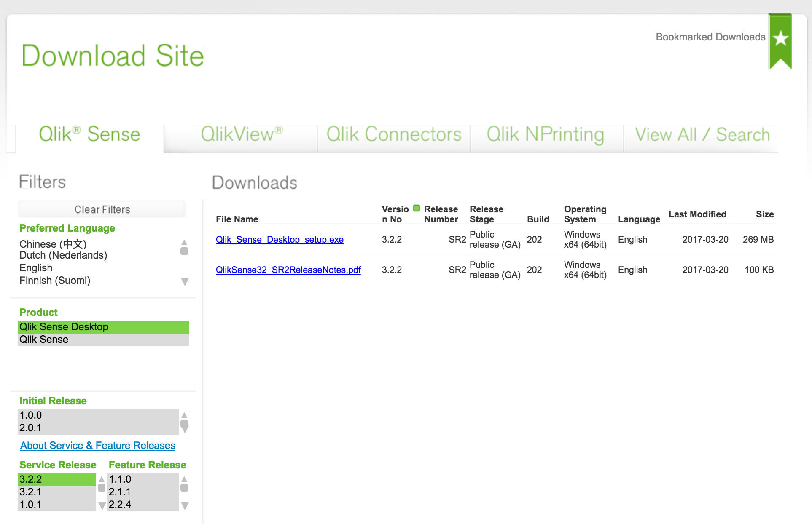The width and height of the screenshot is (812, 524).
Task: Switch to the QlikView tab
Action: coord(241,135)
